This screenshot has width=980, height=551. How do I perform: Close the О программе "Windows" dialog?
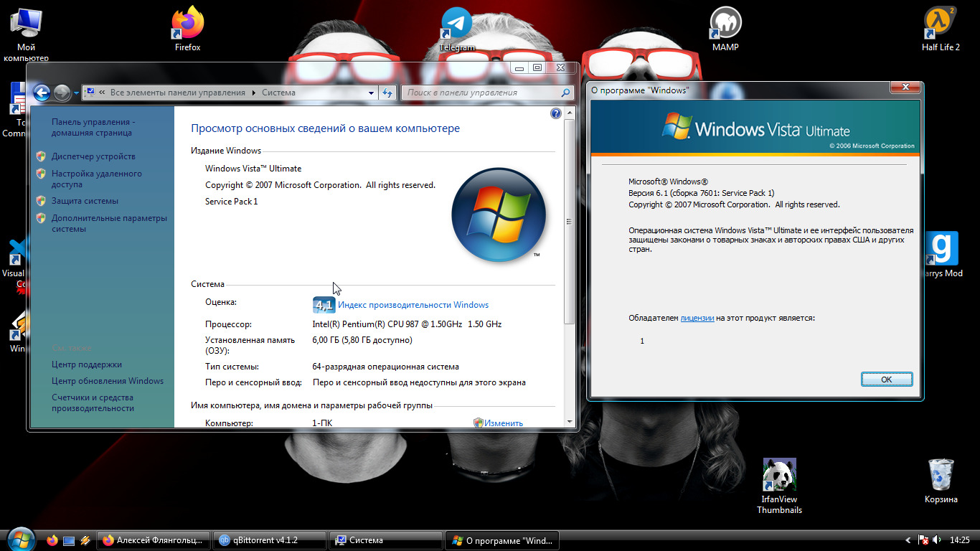905,87
